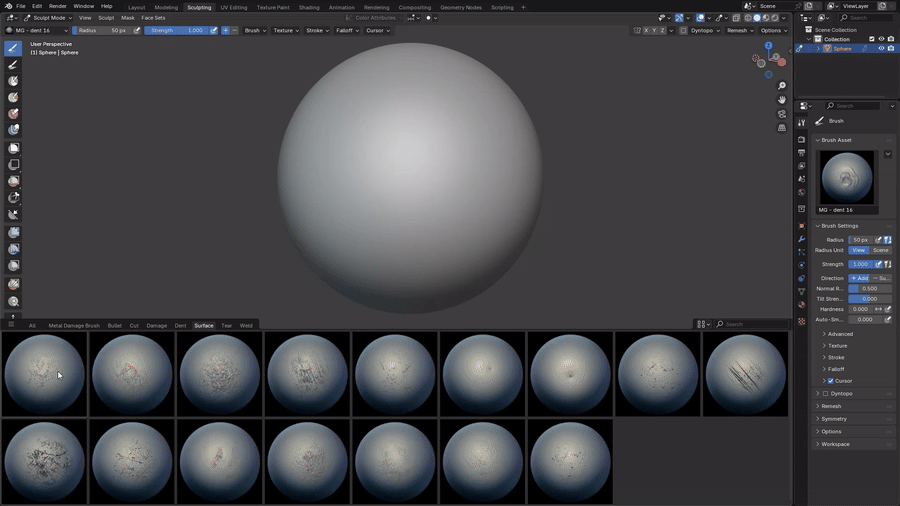Image resolution: width=900 pixels, height=506 pixels.
Task: Toggle X-ray view icon in header
Action: pyautogui.click(x=736, y=18)
